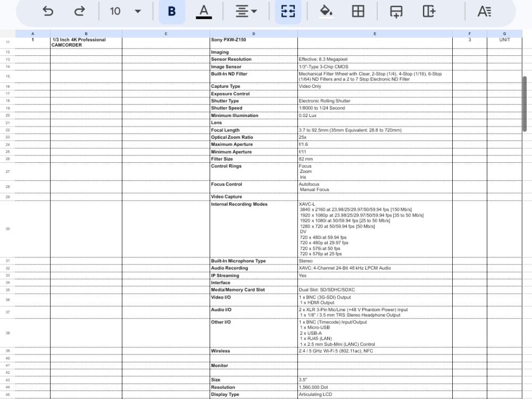Select the 'Imaging' heading cell

(x=254, y=52)
